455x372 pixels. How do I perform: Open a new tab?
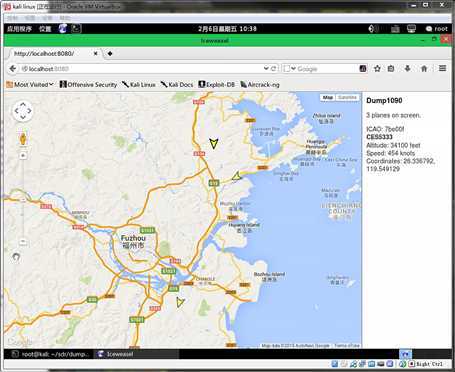(110, 53)
